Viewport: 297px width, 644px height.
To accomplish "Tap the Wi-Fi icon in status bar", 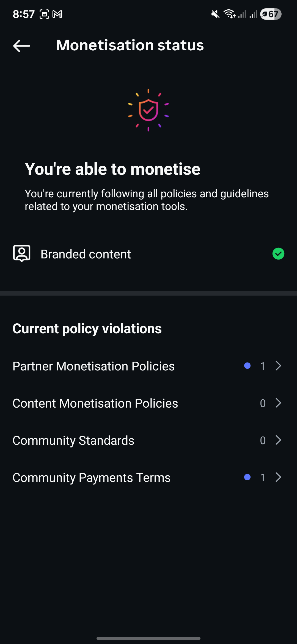I will tap(229, 14).
